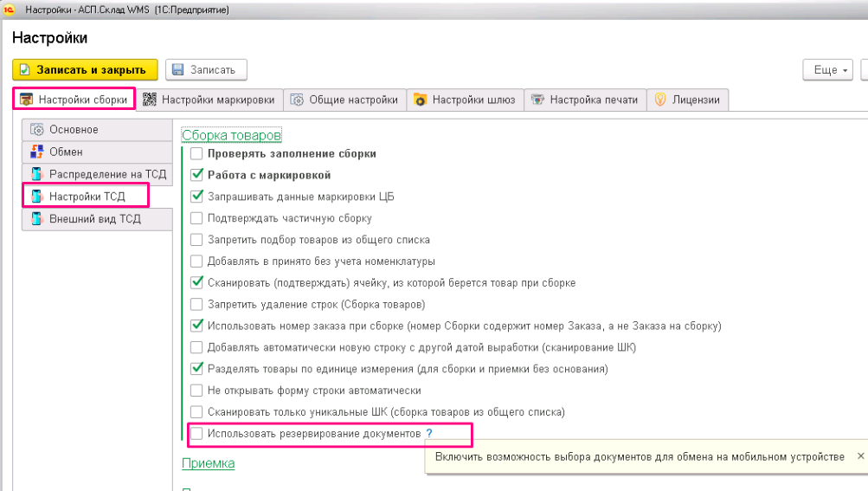Uncheck Использовать номер заказа при сборке
The height and width of the screenshot is (491, 868).
click(x=196, y=326)
